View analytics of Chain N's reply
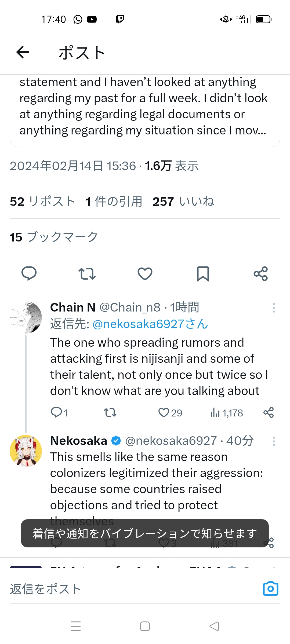 tap(227, 413)
